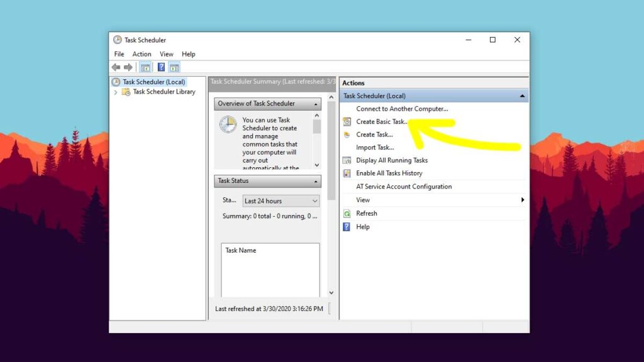Collapse the Task Status section

pos(316,182)
